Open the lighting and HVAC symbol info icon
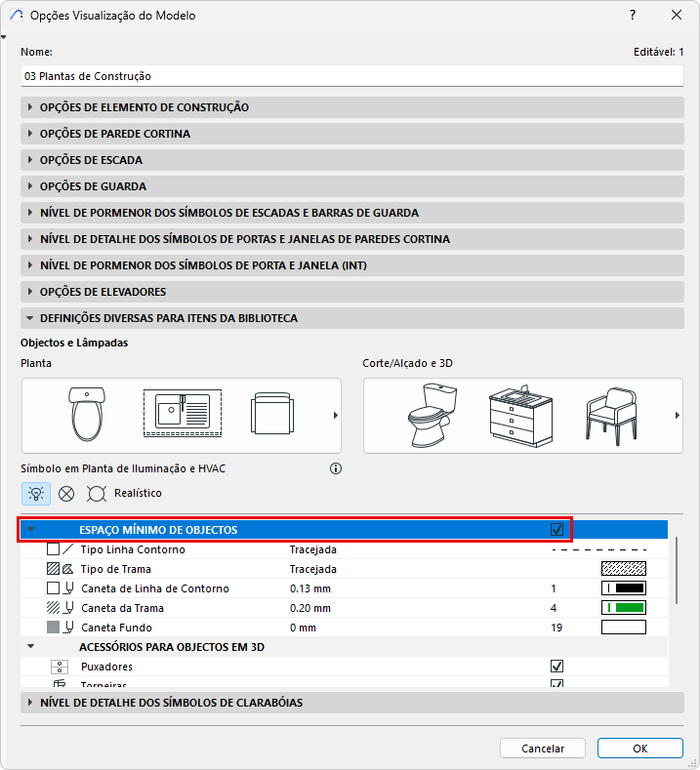The image size is (700, 770). tap(336, 468)
